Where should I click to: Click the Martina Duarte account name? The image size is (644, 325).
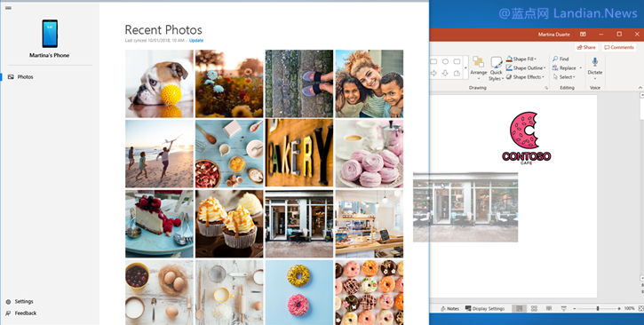(x=553, y=35)
